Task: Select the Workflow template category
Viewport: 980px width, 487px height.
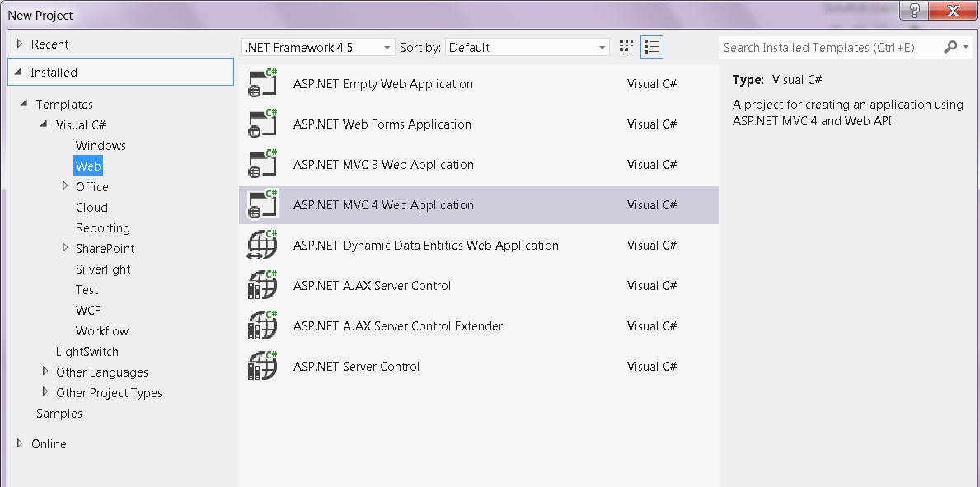Action: [102, 331]
